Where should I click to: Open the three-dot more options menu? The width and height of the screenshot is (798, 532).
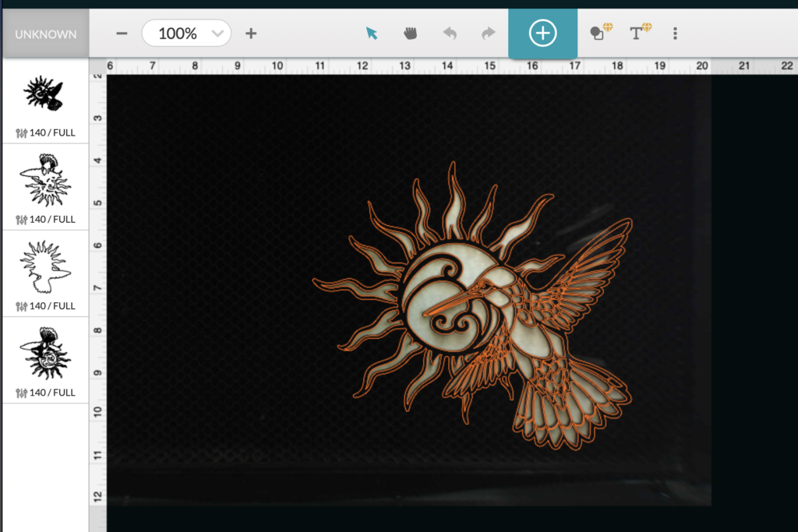pos(676,33)
